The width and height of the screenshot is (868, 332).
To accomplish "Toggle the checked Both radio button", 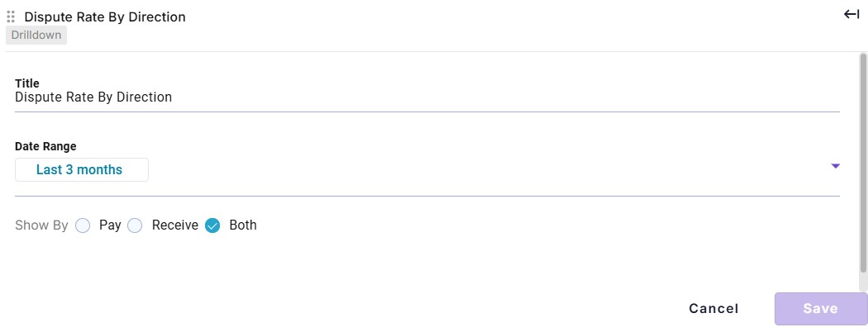I will click(x=212, y=225).
